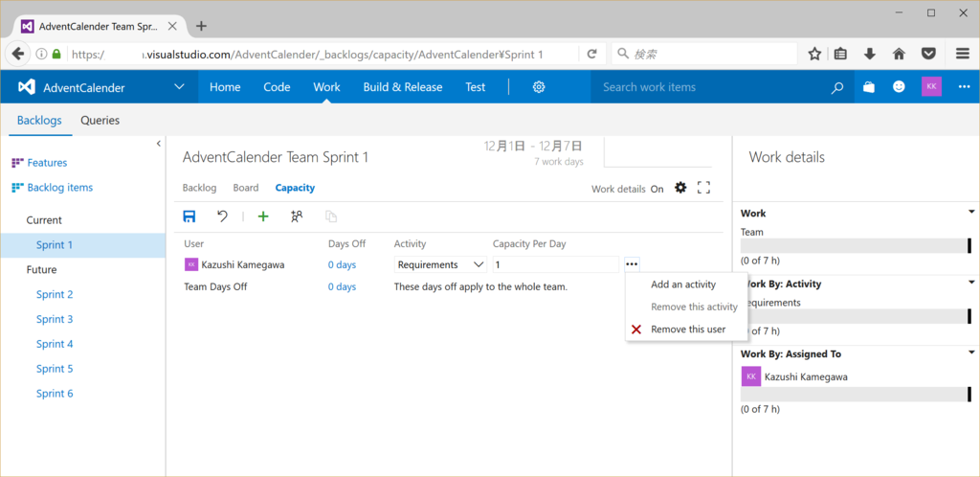Open Backlog items link
The image size is (980, 477).
(x=60, y=188)
